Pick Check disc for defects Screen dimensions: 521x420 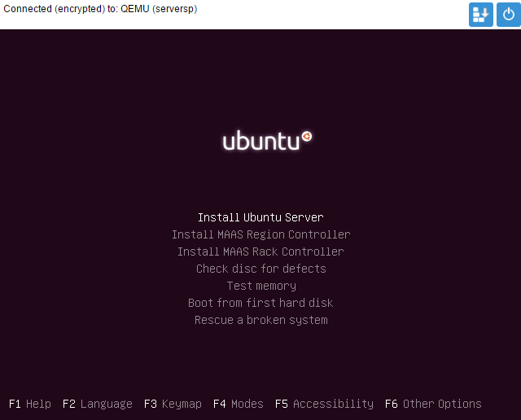click(260, 269)
